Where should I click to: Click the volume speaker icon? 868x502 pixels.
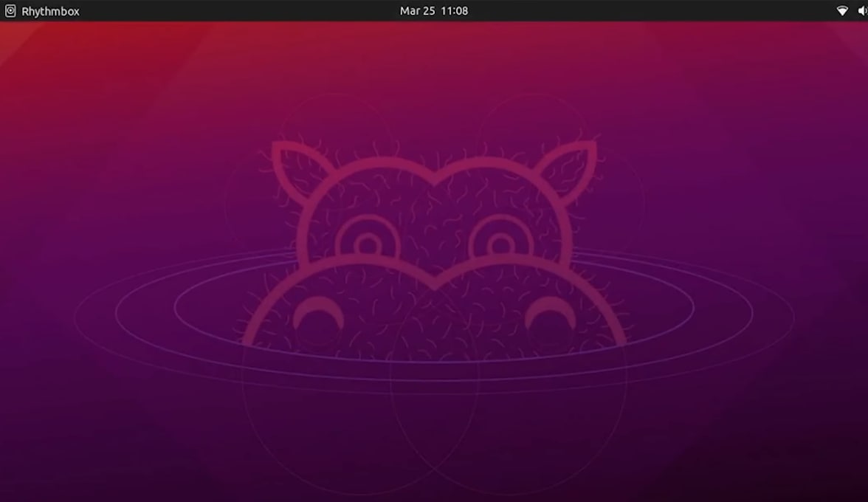pos(863,11)
